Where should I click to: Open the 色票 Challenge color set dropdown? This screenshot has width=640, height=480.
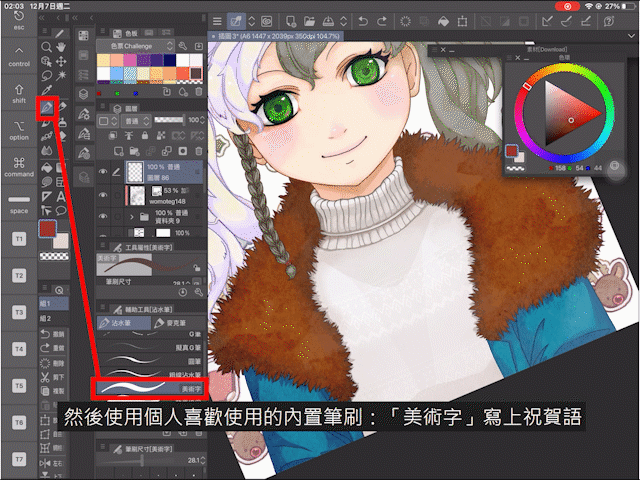click(x=136, y=46)
